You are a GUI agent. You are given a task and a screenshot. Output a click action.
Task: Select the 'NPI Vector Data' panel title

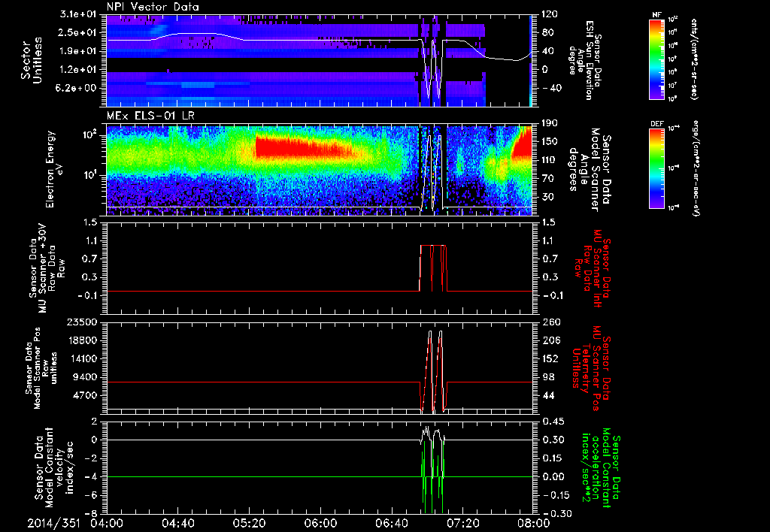[153, 8]
